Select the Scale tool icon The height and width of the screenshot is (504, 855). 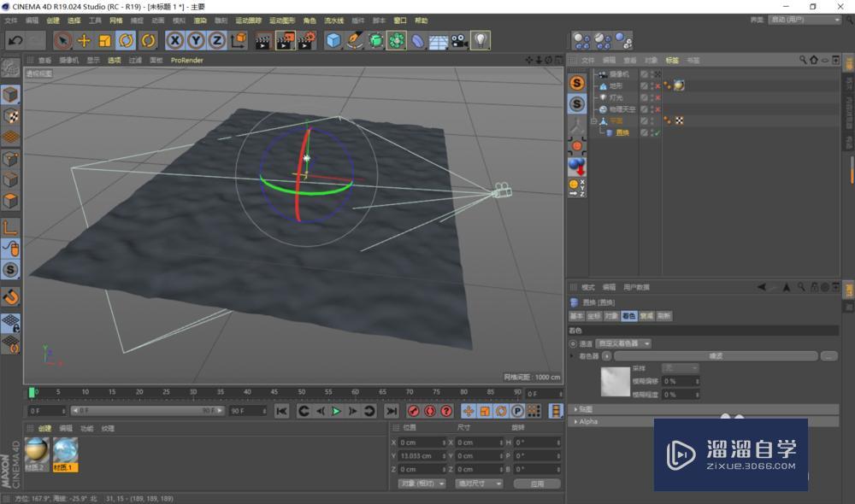(104, 40)
